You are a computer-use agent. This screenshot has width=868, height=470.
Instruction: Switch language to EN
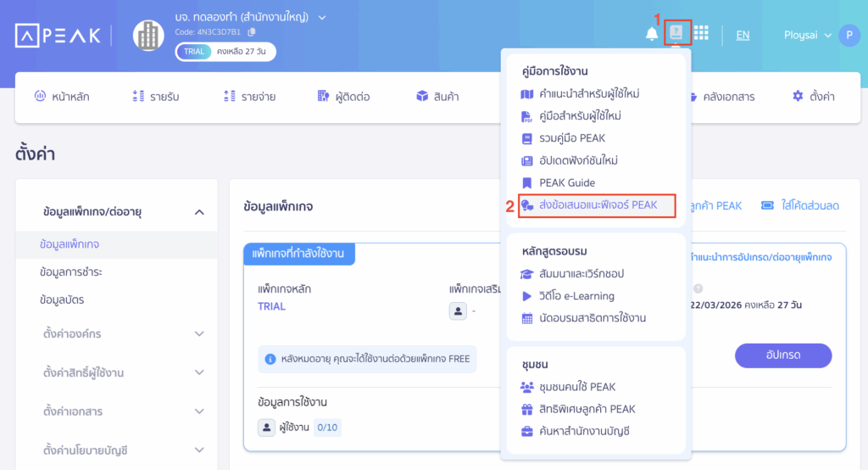click(743, 35)
